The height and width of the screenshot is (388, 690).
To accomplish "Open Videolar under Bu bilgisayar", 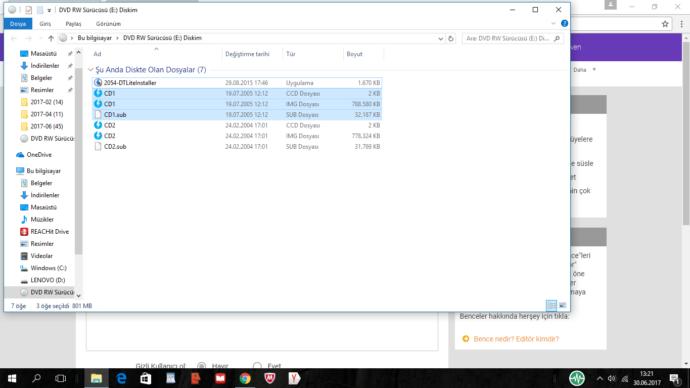I will coord(41,256).
